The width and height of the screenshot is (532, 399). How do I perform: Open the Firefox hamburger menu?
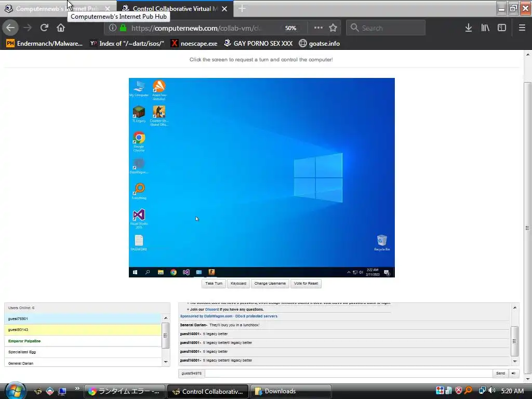click(522, 28)
